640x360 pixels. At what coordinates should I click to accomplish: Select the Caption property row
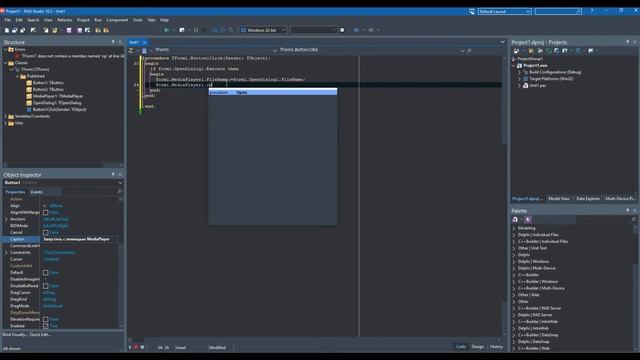point(62,239)
